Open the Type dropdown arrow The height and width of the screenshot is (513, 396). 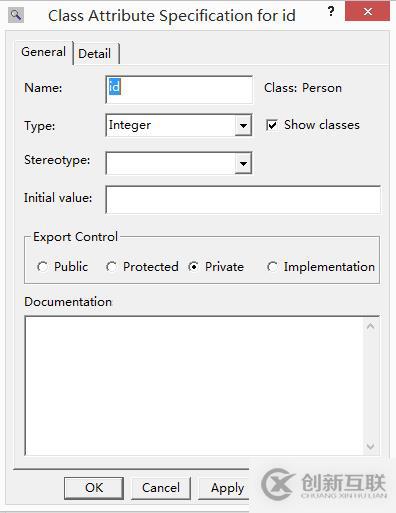pos(243,125)
